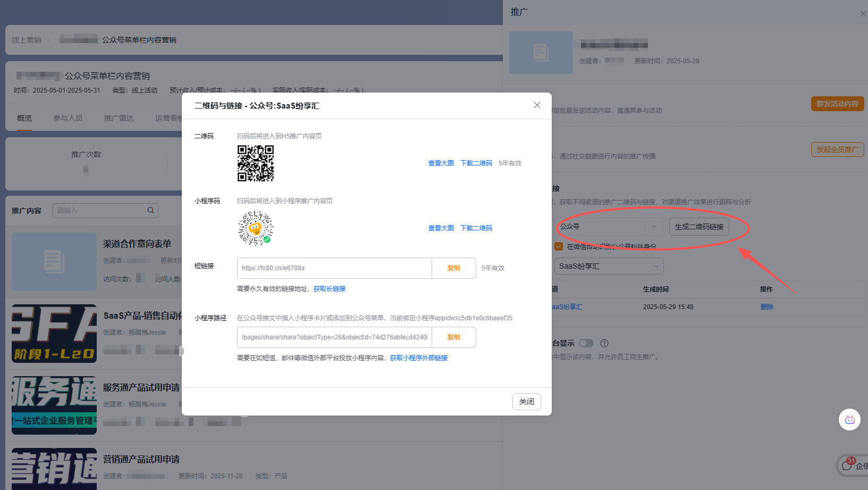Close the 推广 side panel
This screenshot has height=490, width=868.
(863, 14)
